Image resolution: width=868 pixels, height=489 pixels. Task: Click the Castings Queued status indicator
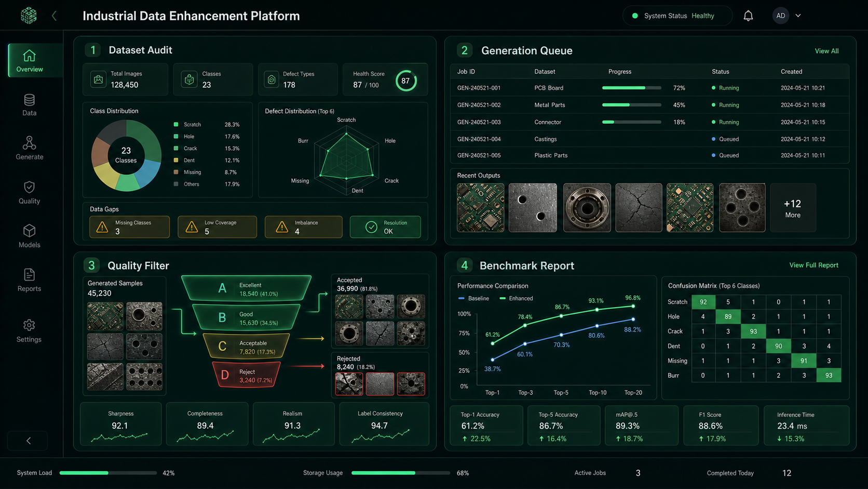click(x=725, y=139)
